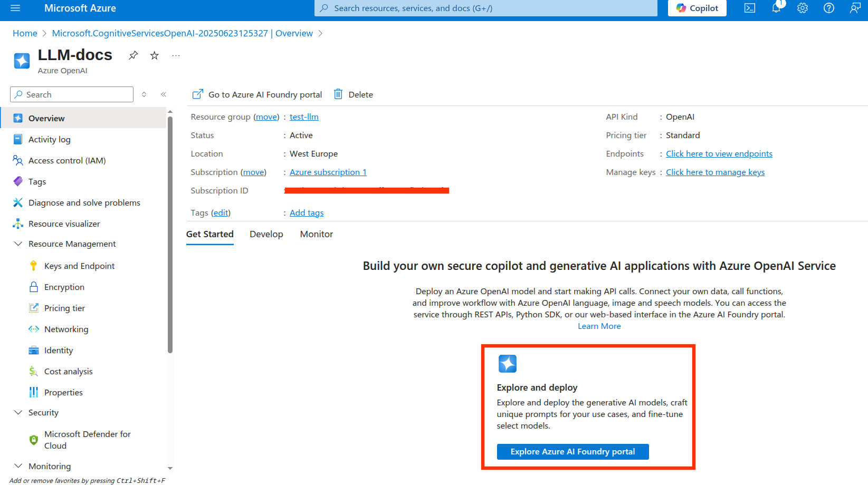The height and width of the screenshot is (485, 868).
Task: Click the Copilot button
Action: (x=697, y=8)
